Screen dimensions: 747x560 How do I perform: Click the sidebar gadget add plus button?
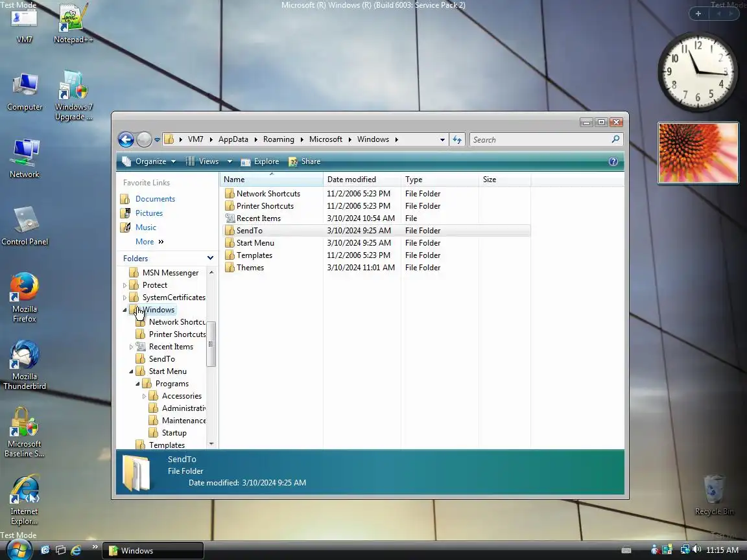698,14
